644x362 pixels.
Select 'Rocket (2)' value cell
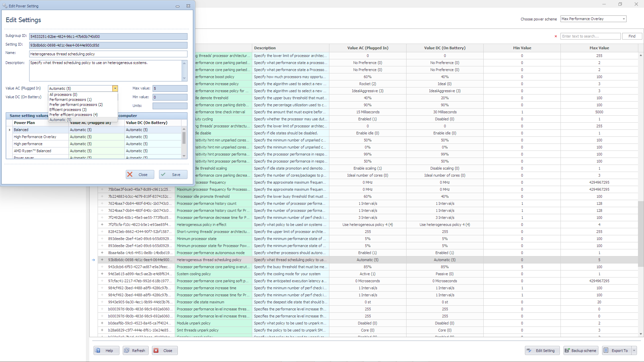[x=367, y=84]
